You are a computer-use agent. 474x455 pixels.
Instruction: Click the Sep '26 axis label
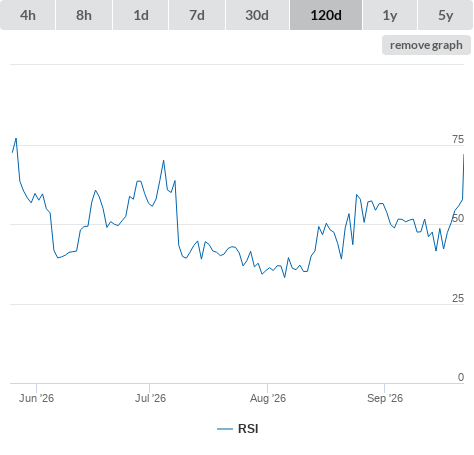tap(385, 398)
